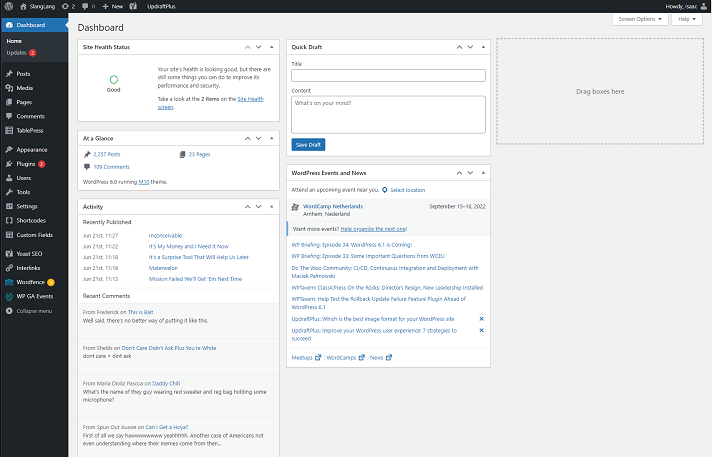Open the Users menu

pos(24,178)
